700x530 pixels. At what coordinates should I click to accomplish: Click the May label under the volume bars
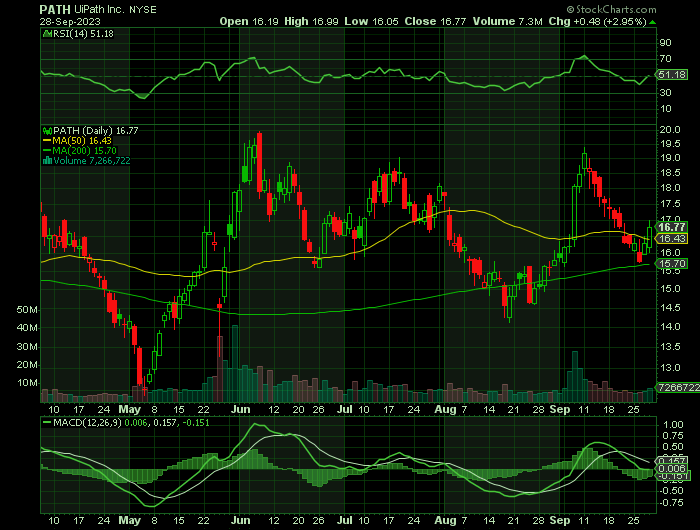(x=129, y=409)
